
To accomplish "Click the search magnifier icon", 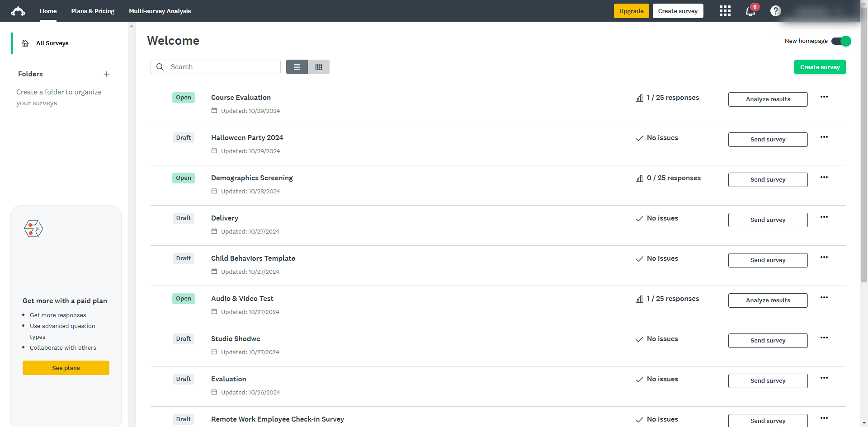I will tap(160, 67).
